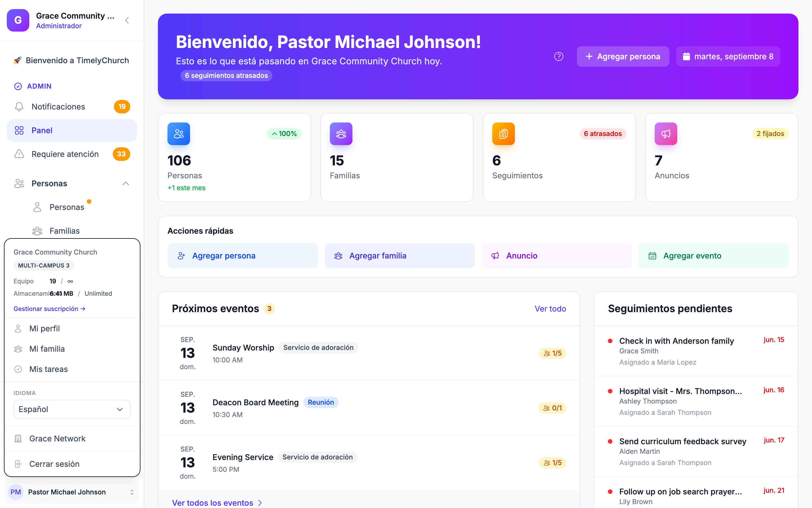Click the 100% growth badge
812x508 pixels.
(x=284, y=134)
